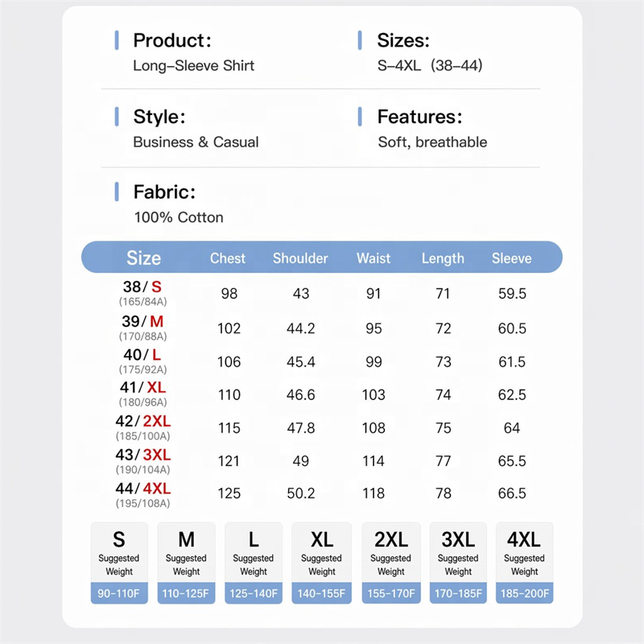The image size is (644, 644).
Task: Click the Chest column header
Action: [x=228, y=258]
